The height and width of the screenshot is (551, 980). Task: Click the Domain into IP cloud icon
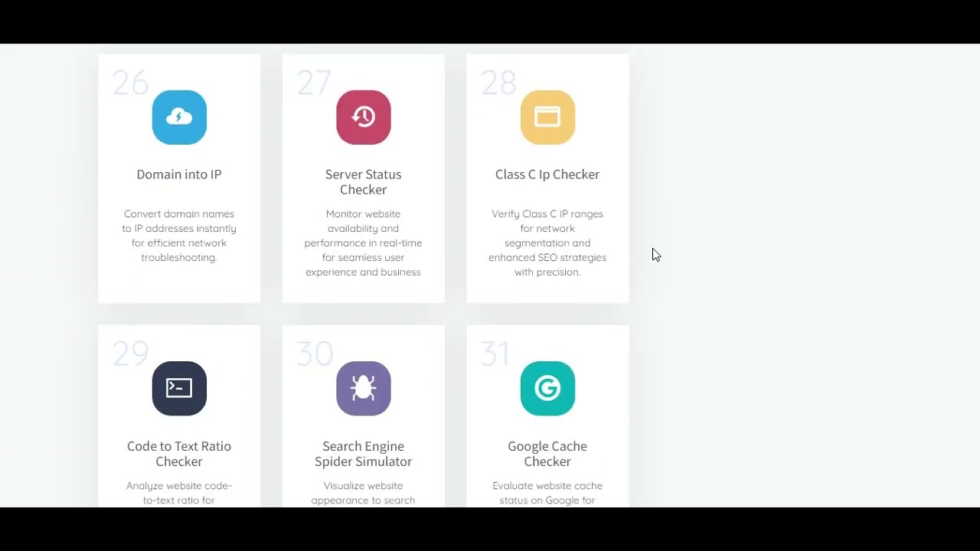(179, 117)
